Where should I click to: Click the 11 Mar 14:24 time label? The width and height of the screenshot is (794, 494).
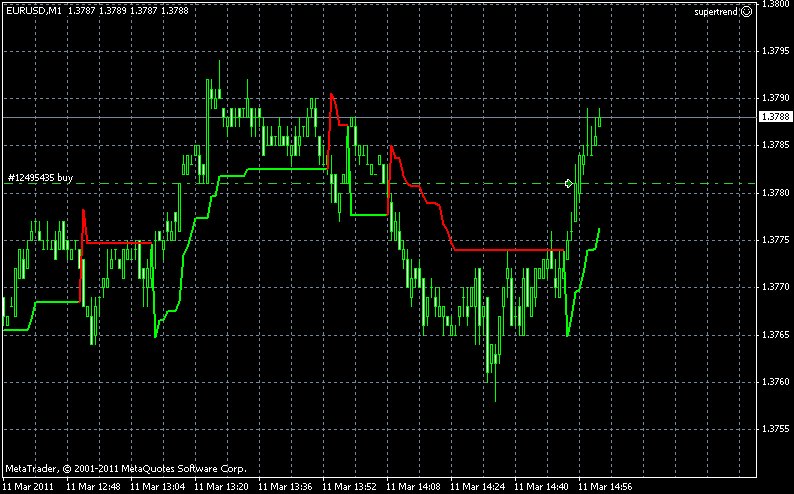click(x=479, y=487)
